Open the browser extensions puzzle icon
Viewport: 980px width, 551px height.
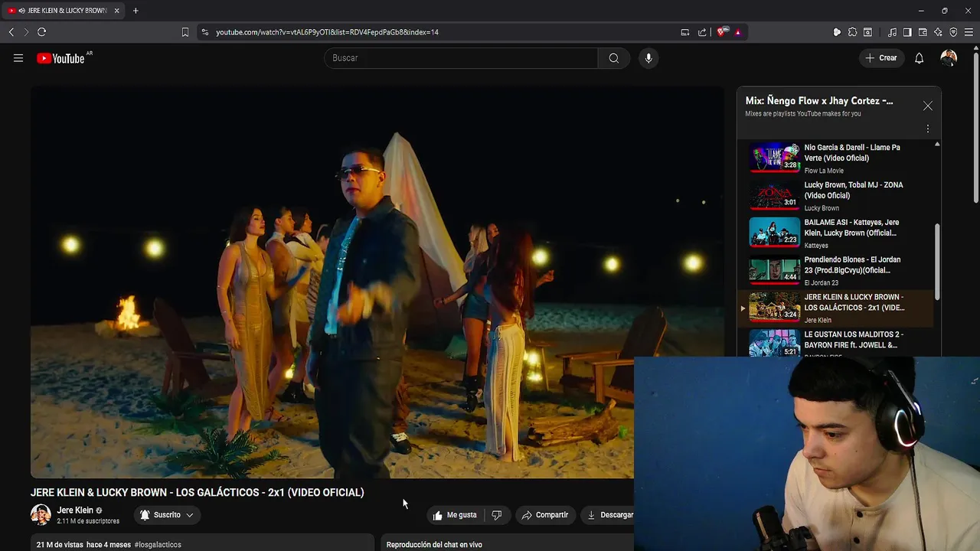click(x=852, y=32)
